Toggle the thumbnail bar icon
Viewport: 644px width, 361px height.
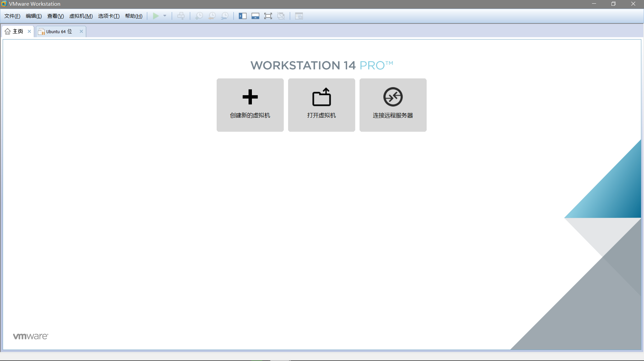[x=255, y=16]
